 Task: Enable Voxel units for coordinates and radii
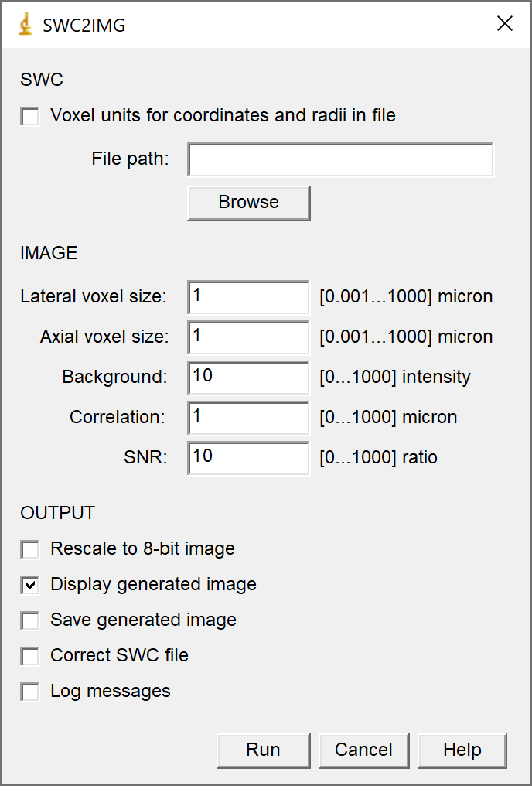(x=29, y=116)
